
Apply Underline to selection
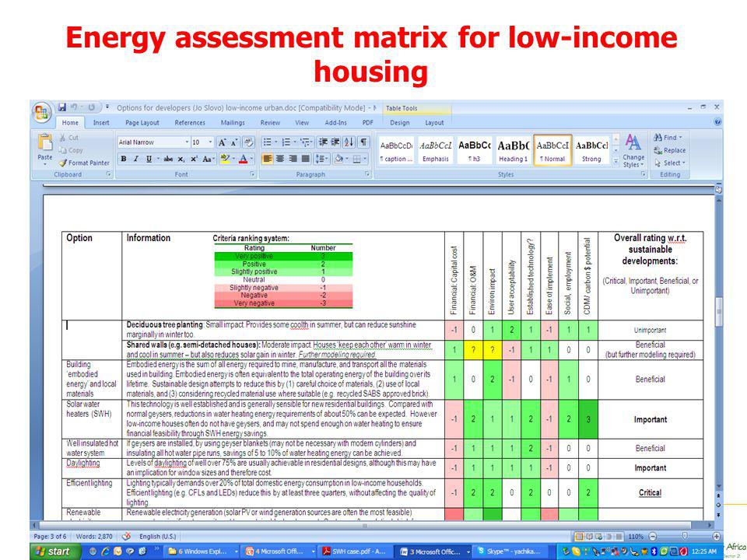(149, 159)
